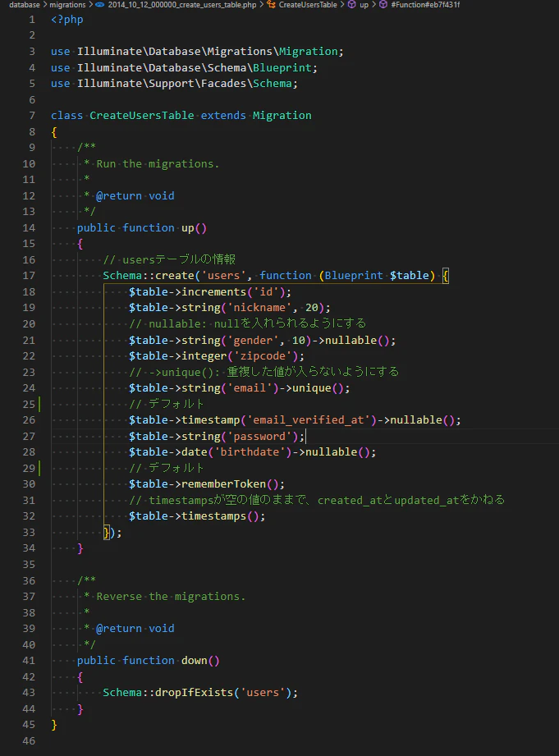
Task: Place cursor on '<?php' opening tag
Action: 67,19
